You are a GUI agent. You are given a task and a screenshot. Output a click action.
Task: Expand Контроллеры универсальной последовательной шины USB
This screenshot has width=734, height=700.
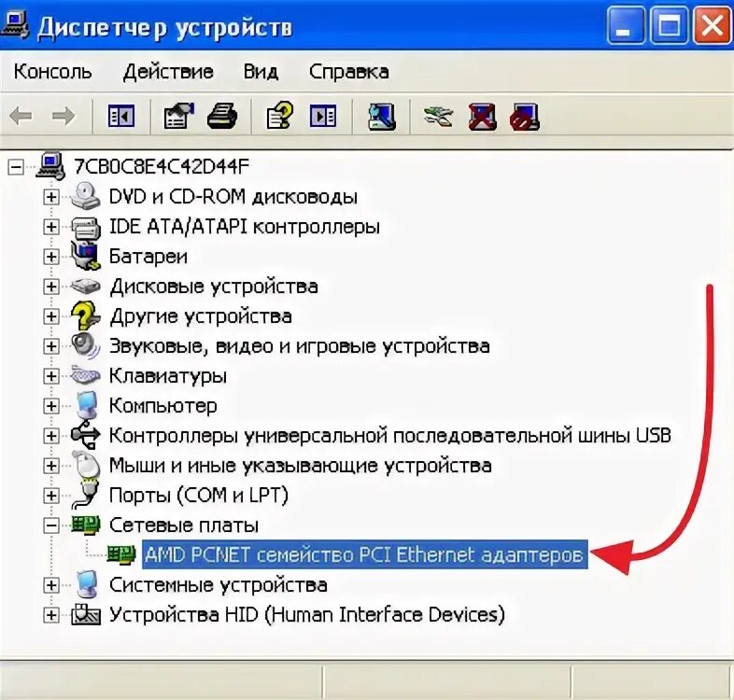coord(51,436)
